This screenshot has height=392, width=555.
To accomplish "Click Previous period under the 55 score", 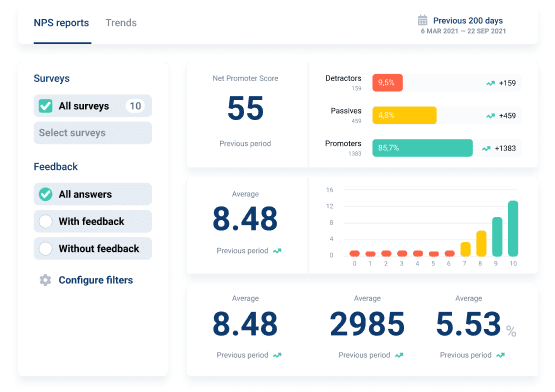I will click(x=245, y=143).
